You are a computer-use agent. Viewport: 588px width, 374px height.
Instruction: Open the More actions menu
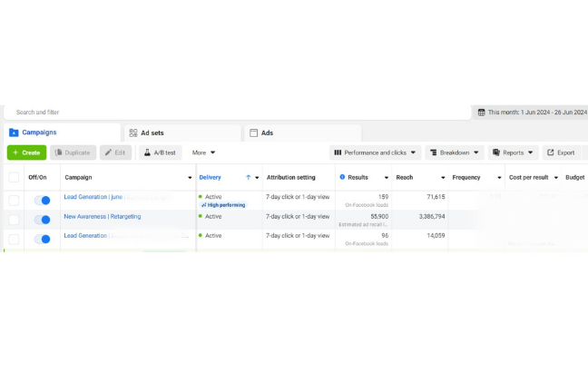click(203, 153)
